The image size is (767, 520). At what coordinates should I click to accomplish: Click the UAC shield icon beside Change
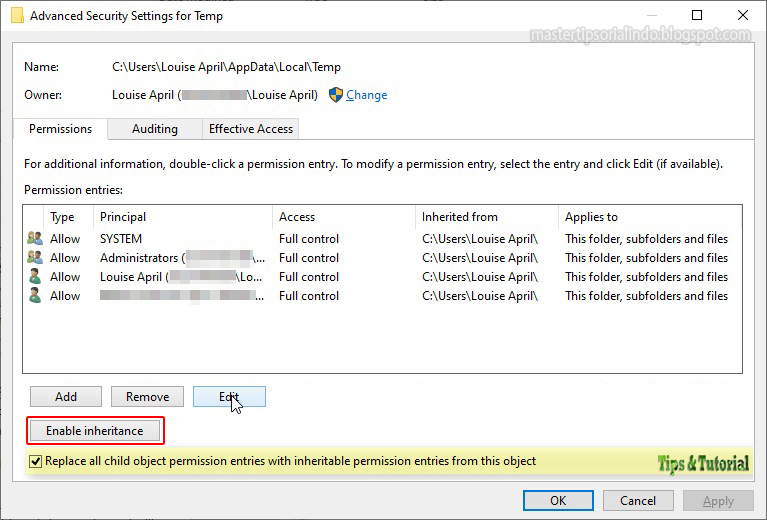click(x=336, y=95)
